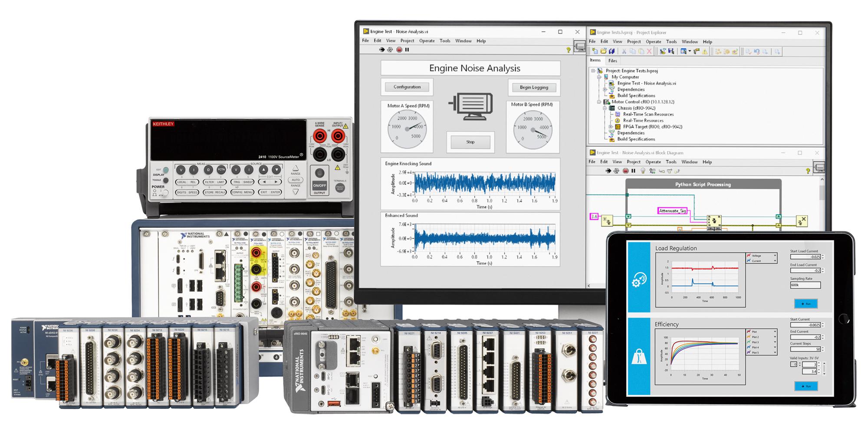The width and height of the screenshot is (868, 434).
Task: Create a new file in Project Explorer
Action: (x=595, y=51)
